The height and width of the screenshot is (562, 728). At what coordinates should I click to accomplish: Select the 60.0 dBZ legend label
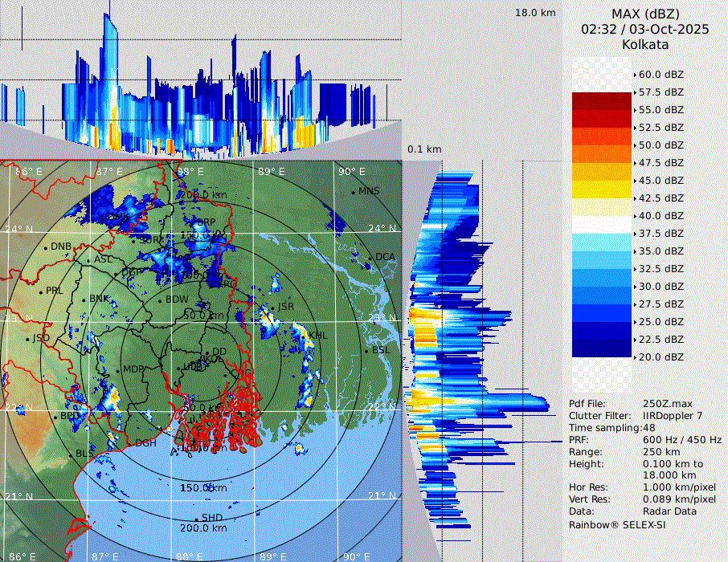pyautogui.click(x=661, y=74)
